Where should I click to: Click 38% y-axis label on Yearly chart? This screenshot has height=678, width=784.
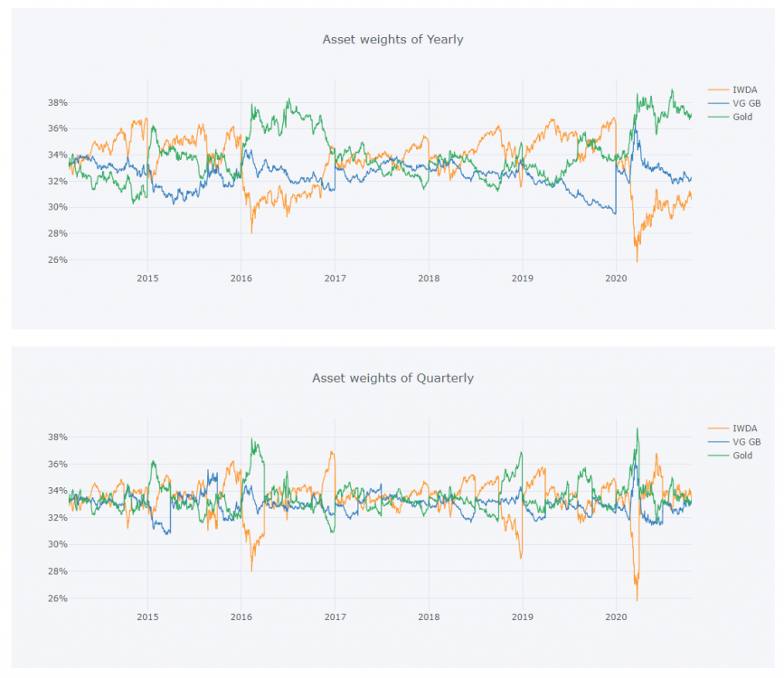57,103
